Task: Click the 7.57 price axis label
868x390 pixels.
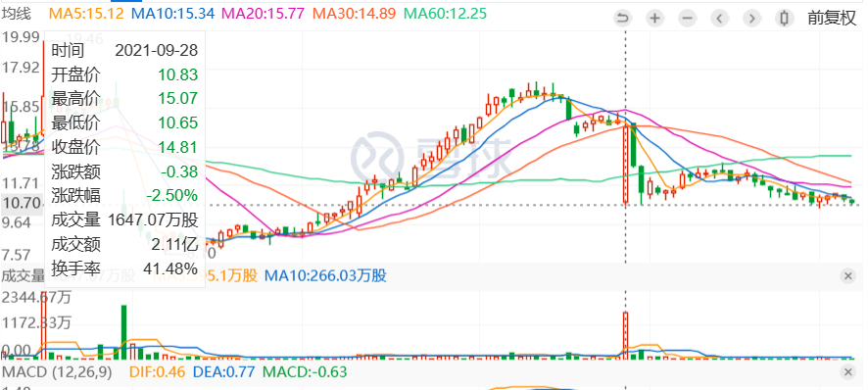Action: tap(17, 255)
